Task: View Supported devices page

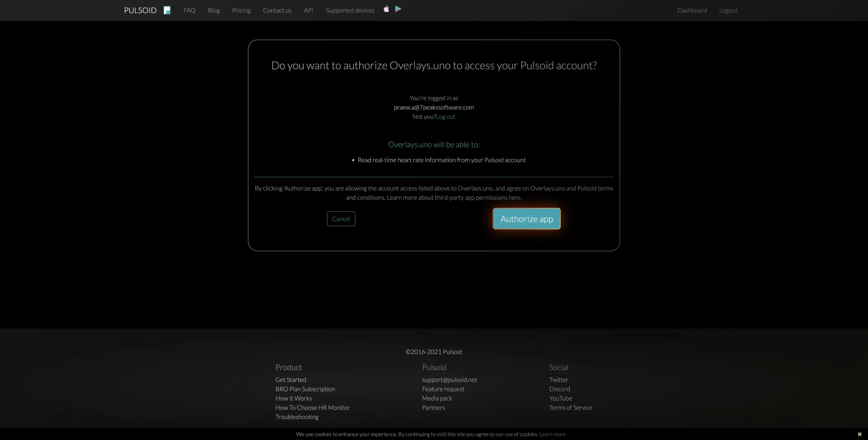Action: click(x=350, y=10)
